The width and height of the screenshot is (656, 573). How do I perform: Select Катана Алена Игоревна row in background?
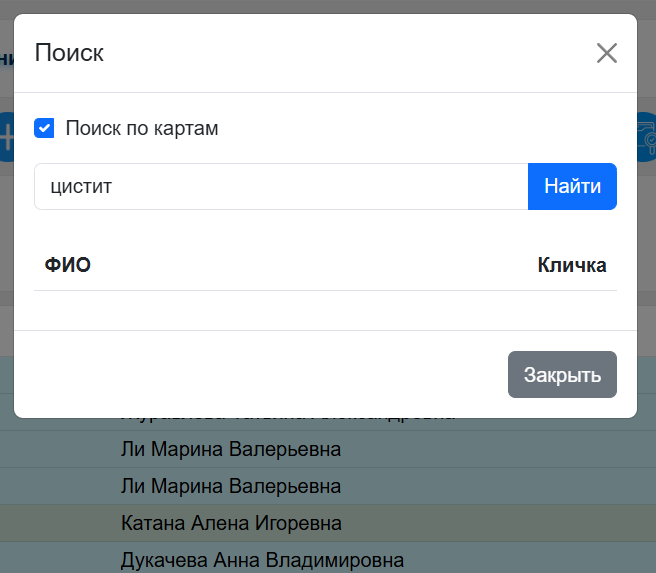point(328,523)
